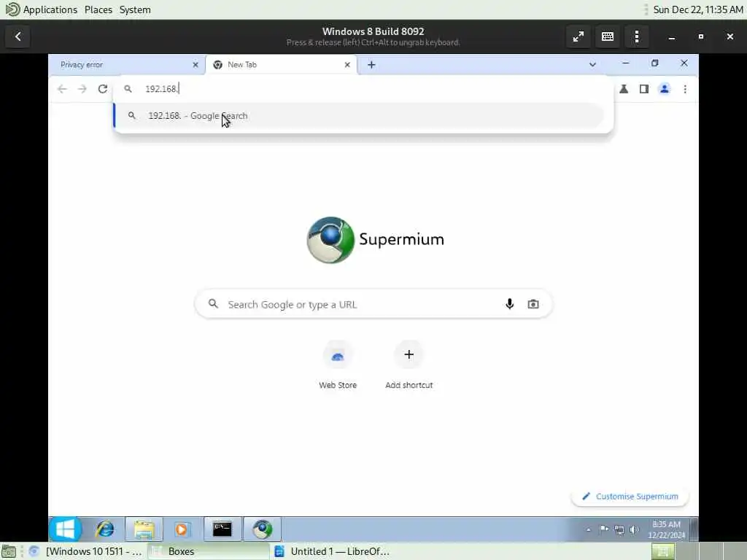Open File Explorer from taskbar

click(144, 529)
